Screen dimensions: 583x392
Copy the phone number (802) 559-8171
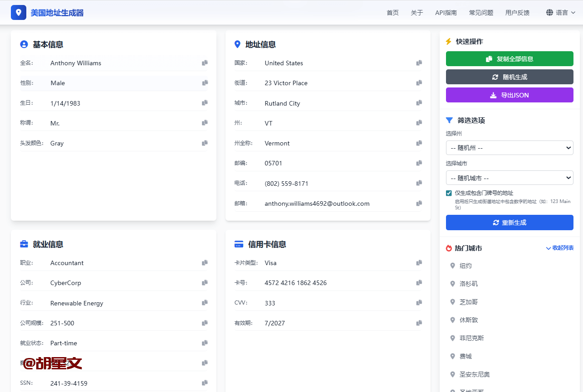pyautogui.click(x=419, y=183)
